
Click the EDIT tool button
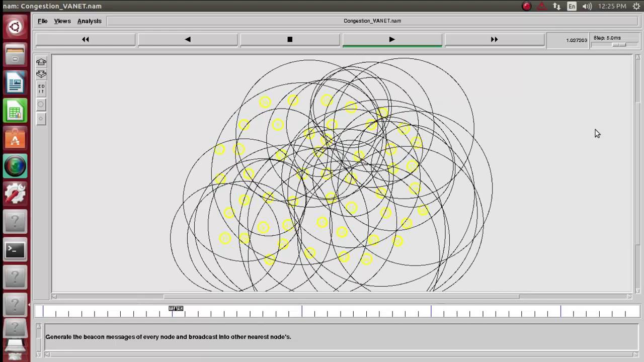pyautogui.click(x=41, y=89)
